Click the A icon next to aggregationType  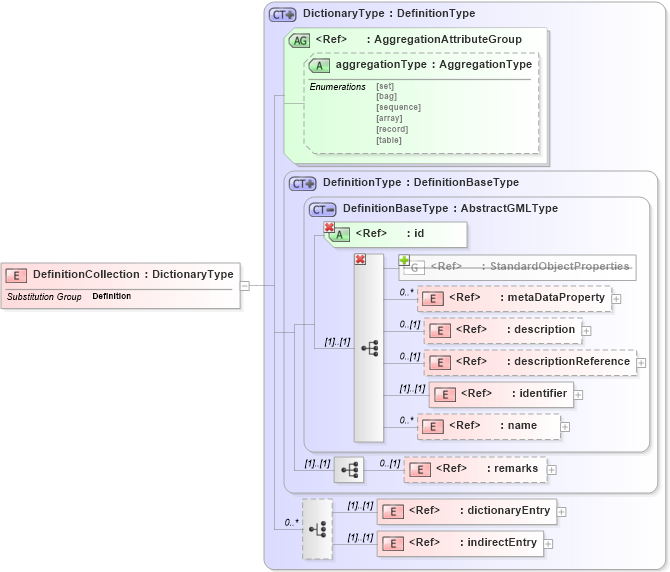tap(319, 66)
